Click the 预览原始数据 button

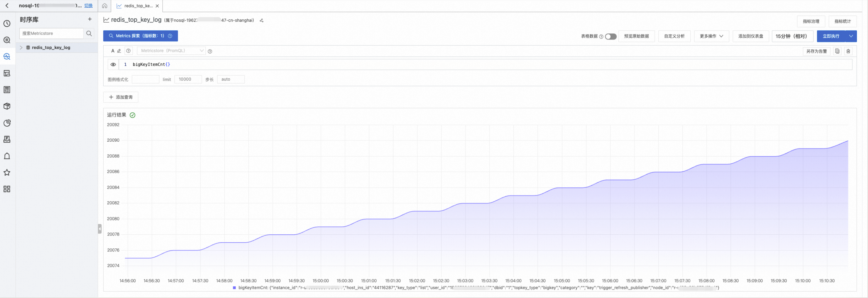[x=636, y=36]
